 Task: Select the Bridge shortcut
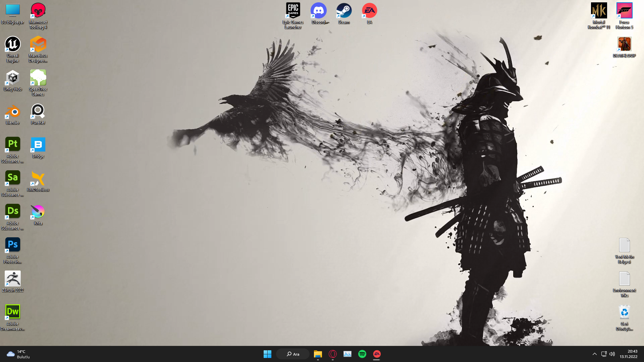[x=38, y=147]
